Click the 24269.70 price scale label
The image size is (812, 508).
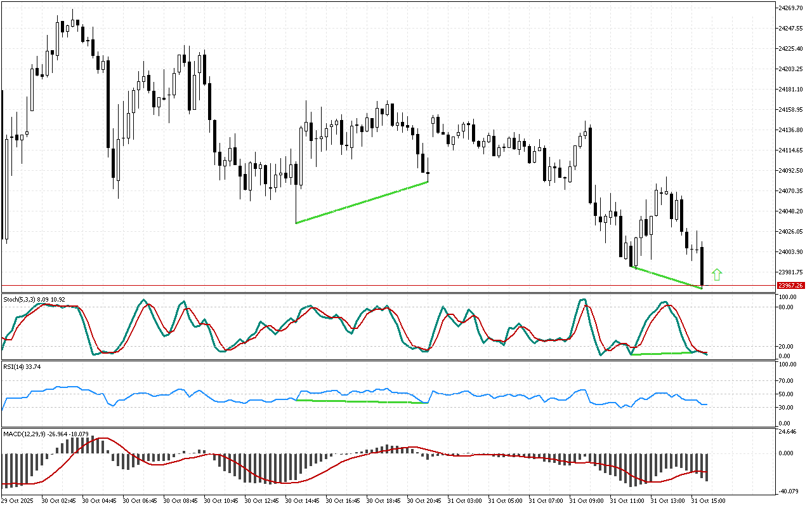click(790, 8)
